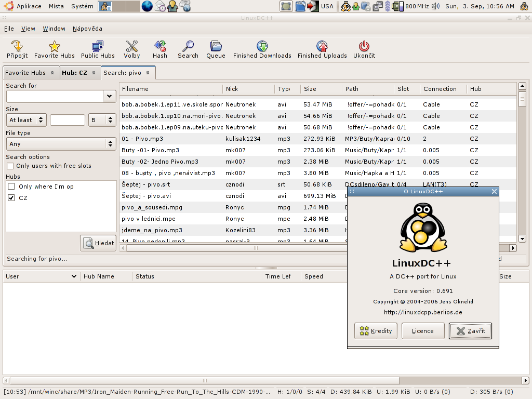Tick the Only where I'm op checkbox

(x=11, y=187)
